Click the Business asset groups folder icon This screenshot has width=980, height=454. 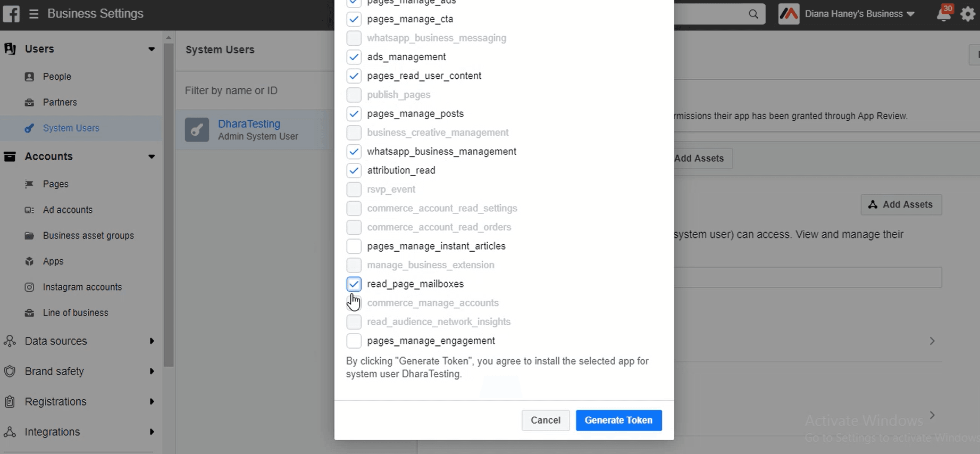(x=30, y=236)
